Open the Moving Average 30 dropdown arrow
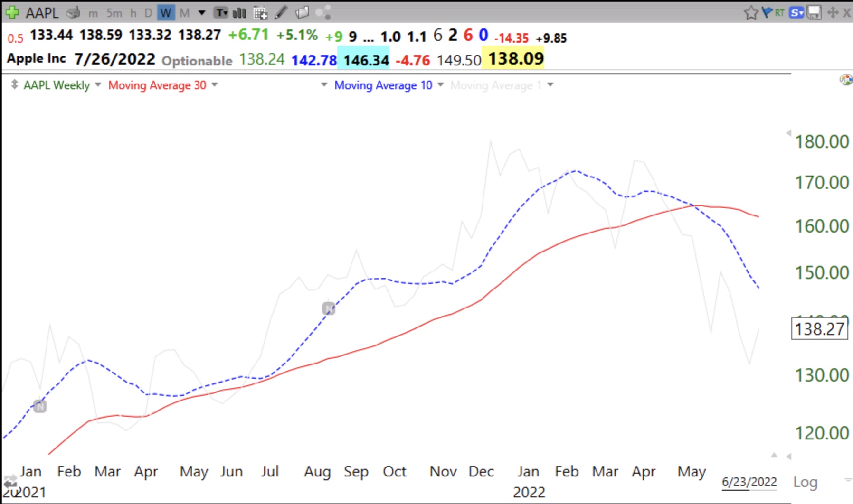 coord(215,85)
